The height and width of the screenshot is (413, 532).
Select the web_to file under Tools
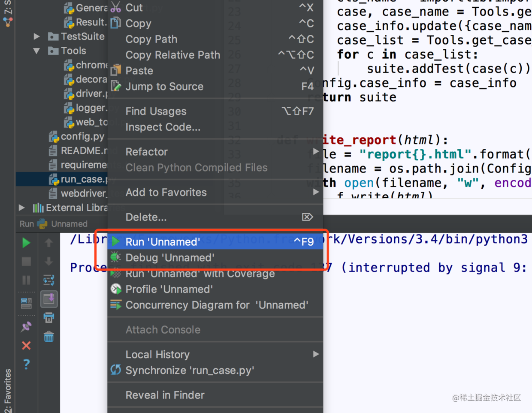pos(91,122)
